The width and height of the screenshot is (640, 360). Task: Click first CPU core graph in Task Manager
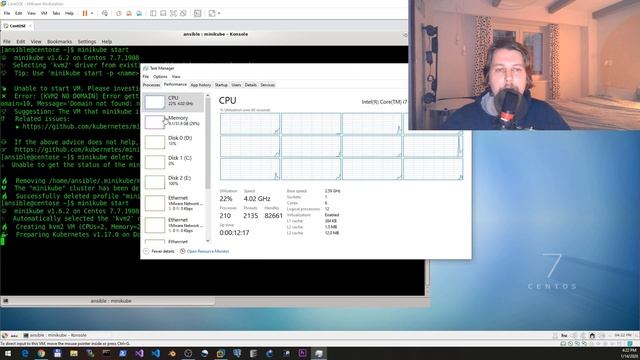(250, 124)
